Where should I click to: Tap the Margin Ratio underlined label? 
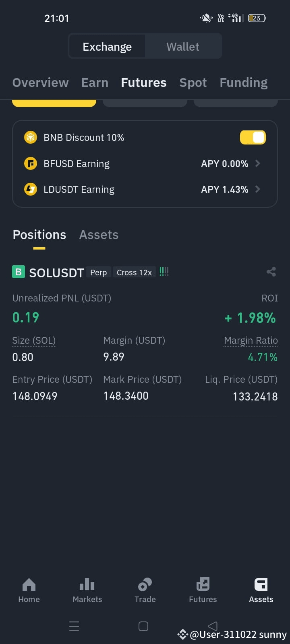pos(251,341)
